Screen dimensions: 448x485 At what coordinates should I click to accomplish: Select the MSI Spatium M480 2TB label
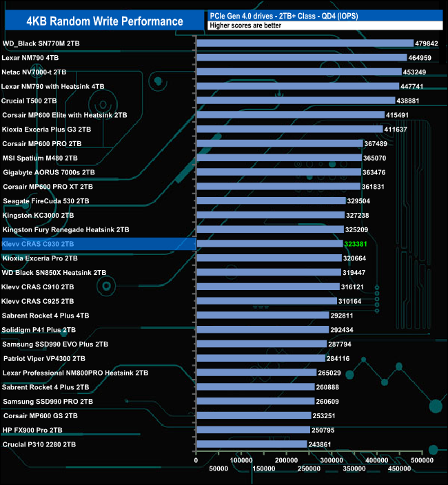pyautogui.click(x=40, y=158)
